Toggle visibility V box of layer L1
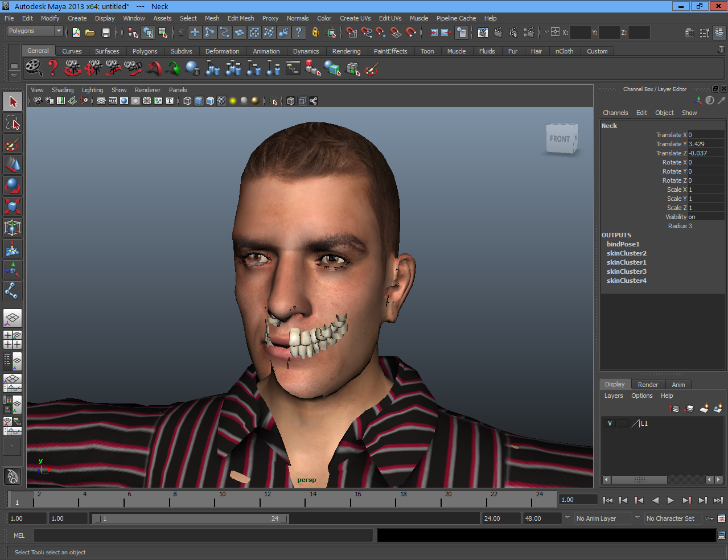The height and width of the screenshot is (560, 728). click(610, 423)
